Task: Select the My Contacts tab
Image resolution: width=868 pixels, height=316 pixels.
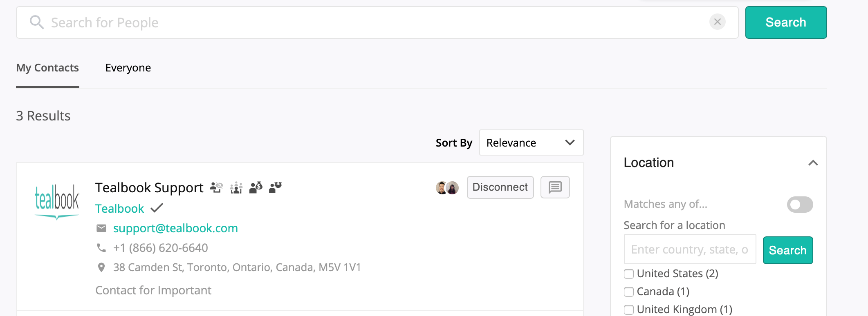Action: click(47, 68)
